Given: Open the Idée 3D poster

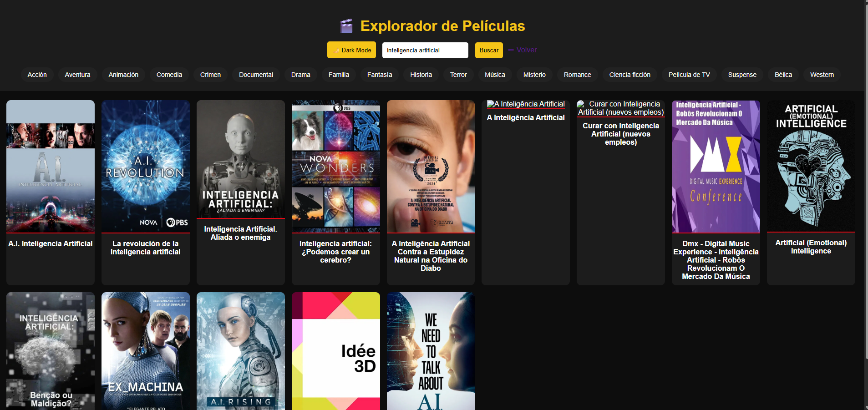Looking at the screenshot, I should [x=336, y=351].
